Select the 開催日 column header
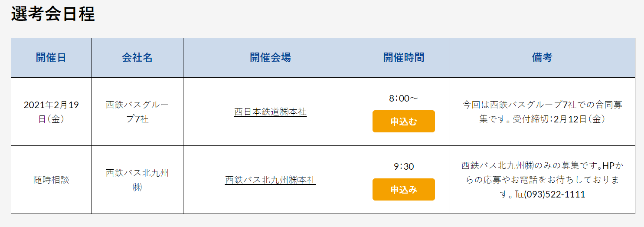 pos(51,58)
